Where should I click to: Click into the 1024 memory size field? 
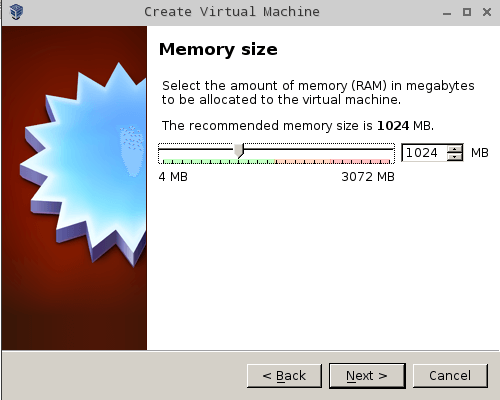click(424, 153)
